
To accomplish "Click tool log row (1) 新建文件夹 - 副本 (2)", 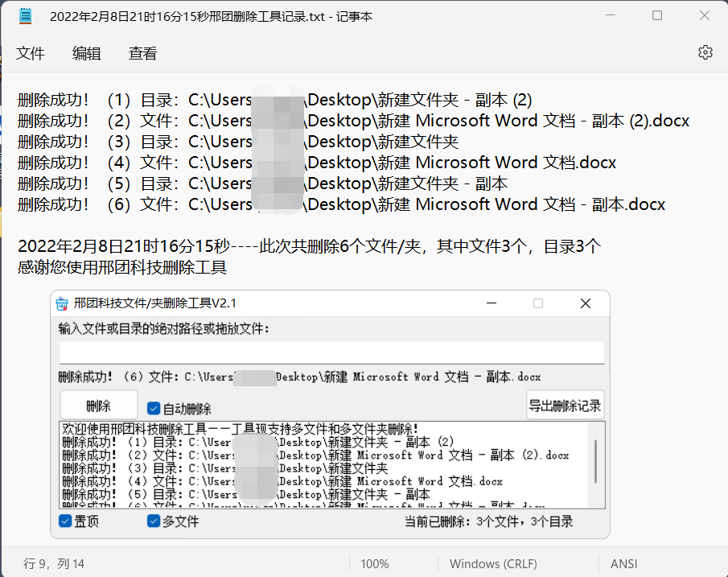I will click(258, 442).
